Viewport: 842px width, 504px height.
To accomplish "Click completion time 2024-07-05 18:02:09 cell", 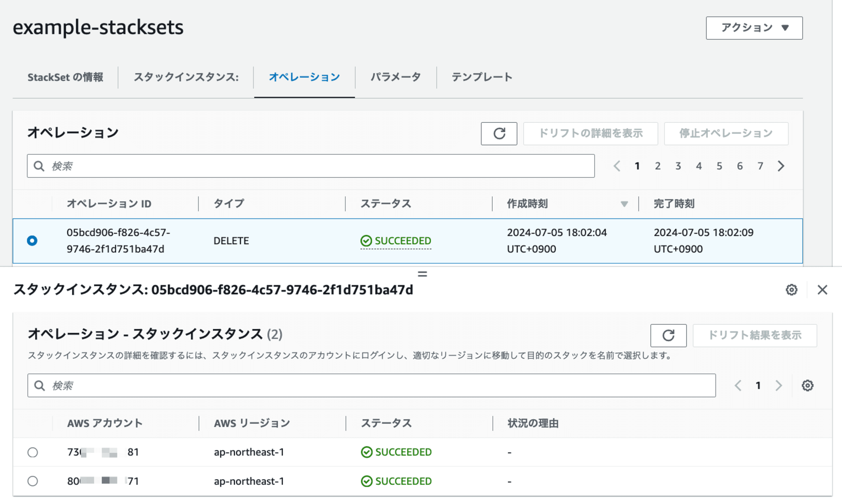I will click(703, 241).
